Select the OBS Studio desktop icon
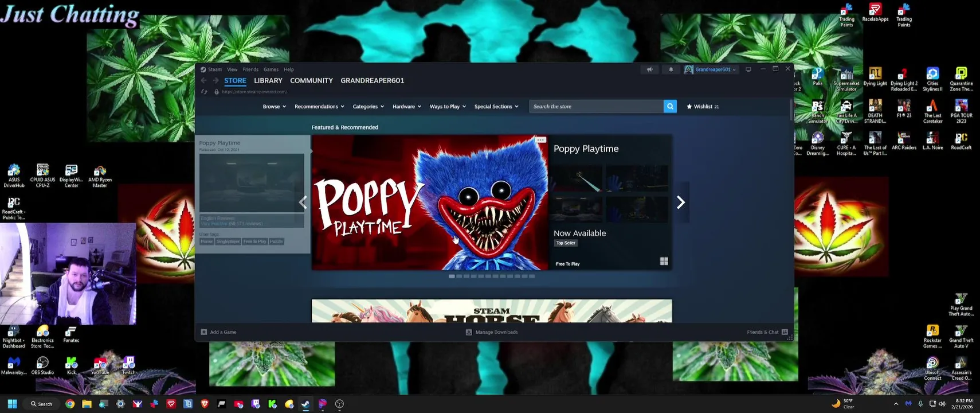This screenshot has height=413, width=980. click(x=42, y=366)
